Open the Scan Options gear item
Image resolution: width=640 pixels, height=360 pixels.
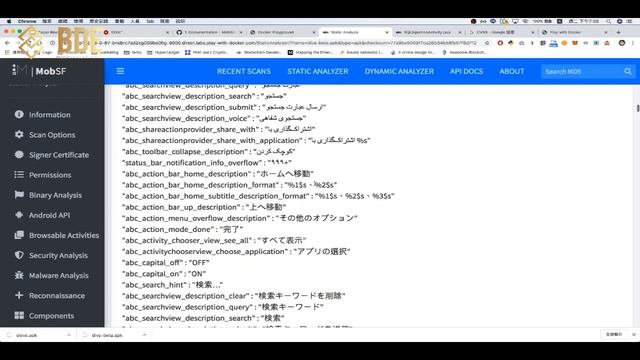[x=45, y=135]
